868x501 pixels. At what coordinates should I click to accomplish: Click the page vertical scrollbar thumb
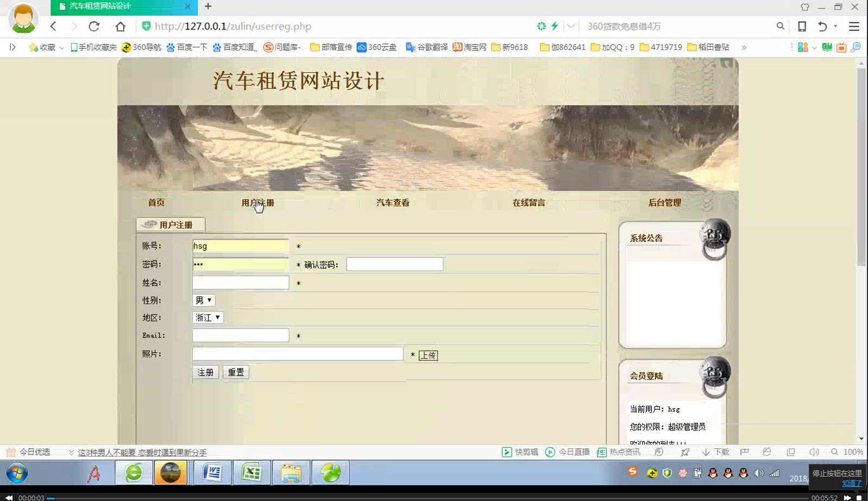(x=861, y=167)
